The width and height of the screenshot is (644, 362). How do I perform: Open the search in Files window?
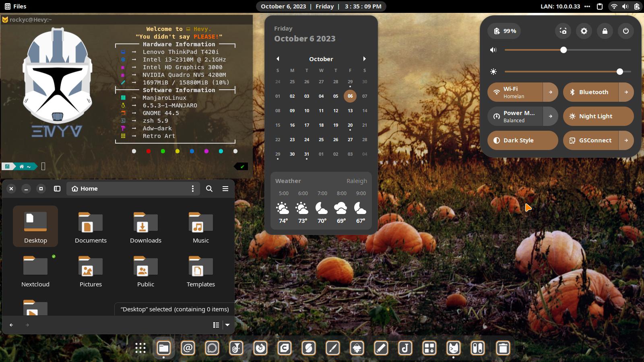(209, 189)
